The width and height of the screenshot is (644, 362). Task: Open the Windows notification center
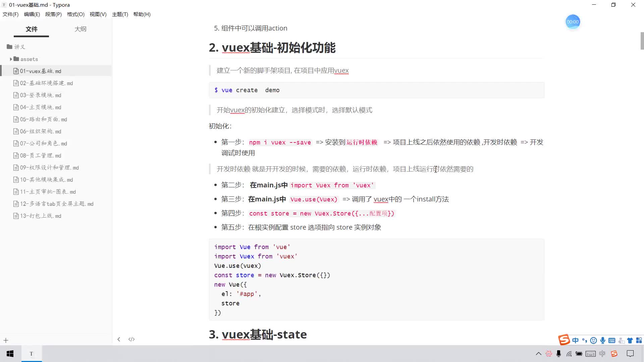click(630, 354)
